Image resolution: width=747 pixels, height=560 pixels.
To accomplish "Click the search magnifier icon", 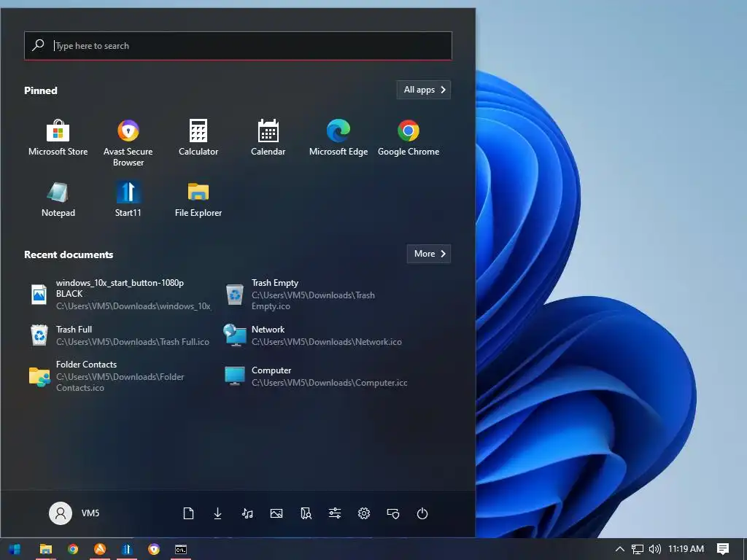I will (x=38, y=45).
